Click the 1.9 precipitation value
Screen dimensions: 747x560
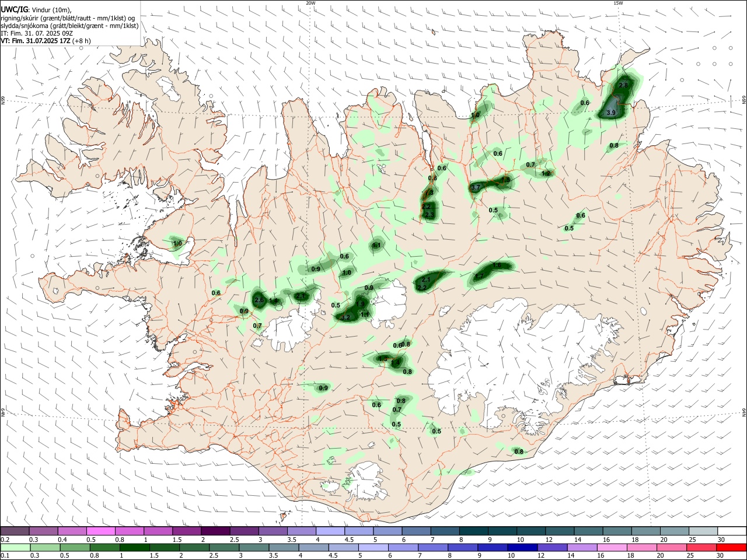(361, 304)
